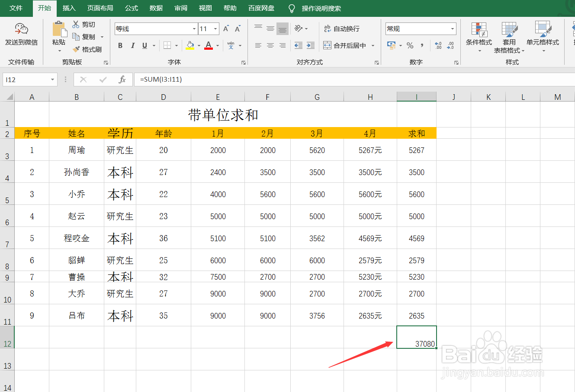Click the fx Insert Function button
Image resolution: width=575 pixels, height=392 pixels.
point(122,79)
